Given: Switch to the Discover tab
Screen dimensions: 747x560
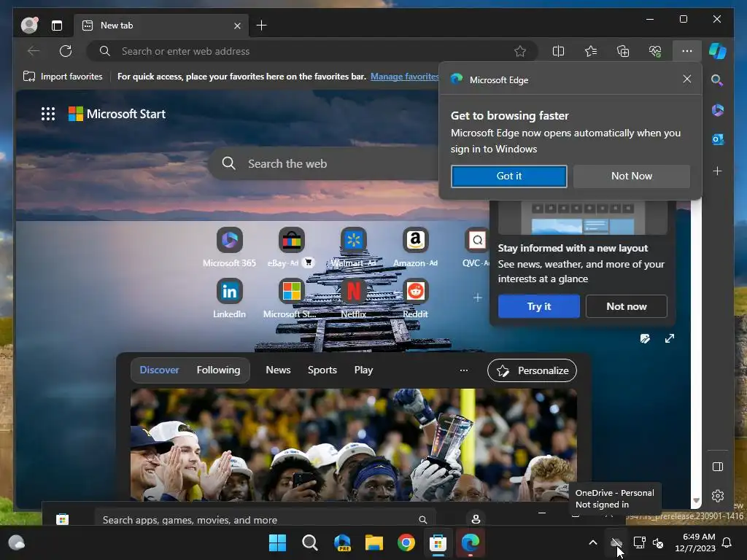Looking at the screenshot, I should point(159,370).
